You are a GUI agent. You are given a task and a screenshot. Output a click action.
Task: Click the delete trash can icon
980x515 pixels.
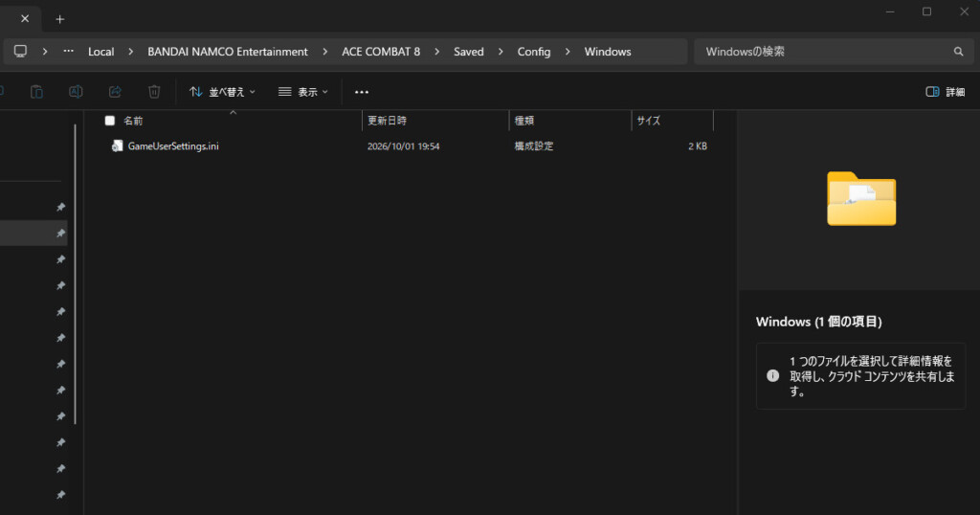pos(154,92)
